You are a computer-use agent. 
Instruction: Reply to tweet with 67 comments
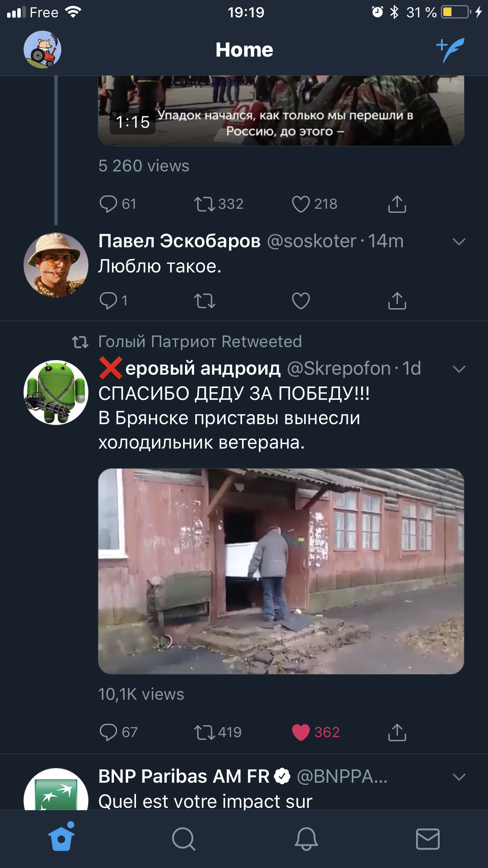coord(118,732)
